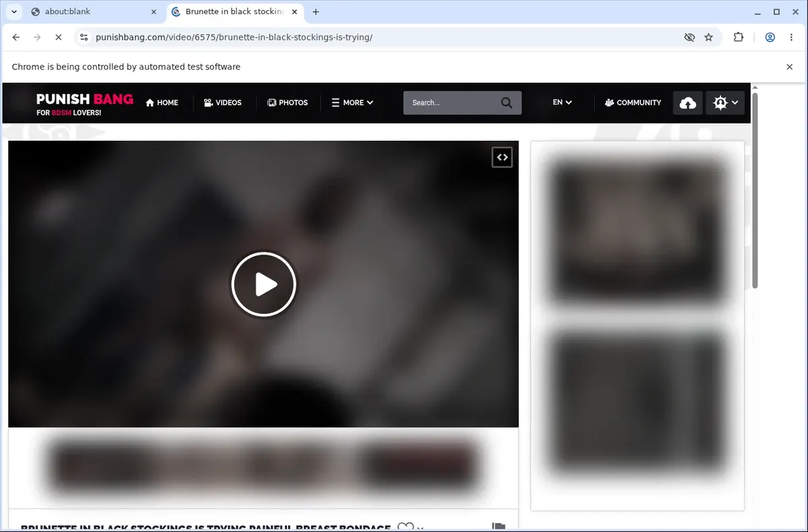The image size is (808, 532).
Task: Open the EN language dropdown
Action: tap(562, 102)
